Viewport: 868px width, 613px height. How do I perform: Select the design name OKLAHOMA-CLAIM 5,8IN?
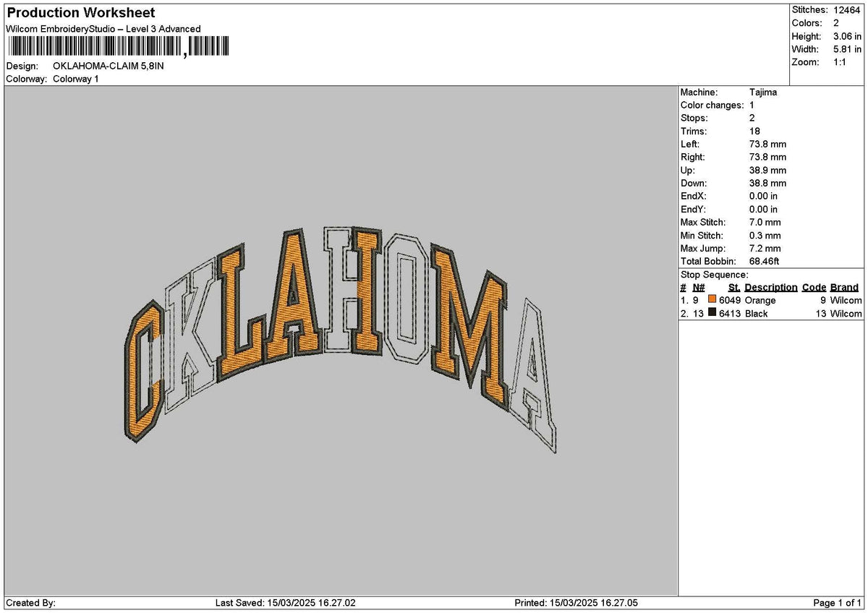pyautogui.click(x=109, y=66)
